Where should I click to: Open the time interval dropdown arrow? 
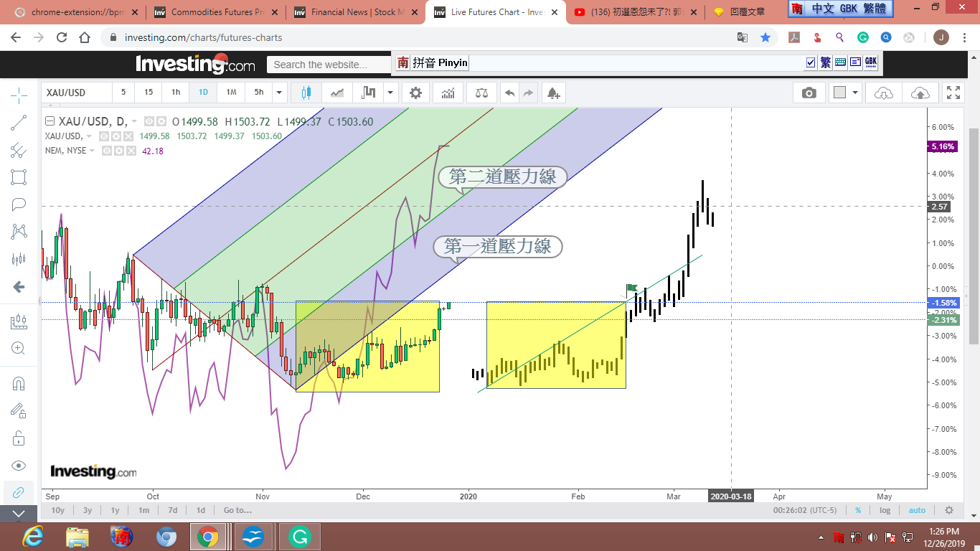pos(280,93)
